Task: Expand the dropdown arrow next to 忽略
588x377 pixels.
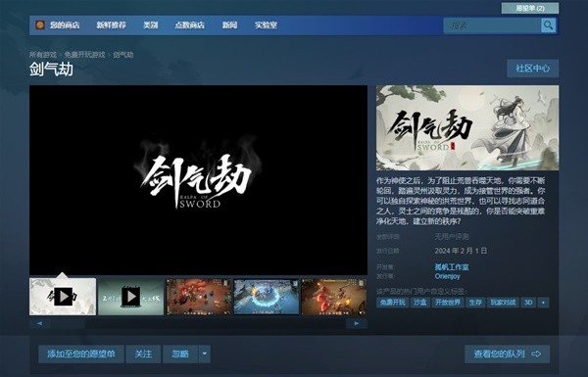Action: point(205,353)
